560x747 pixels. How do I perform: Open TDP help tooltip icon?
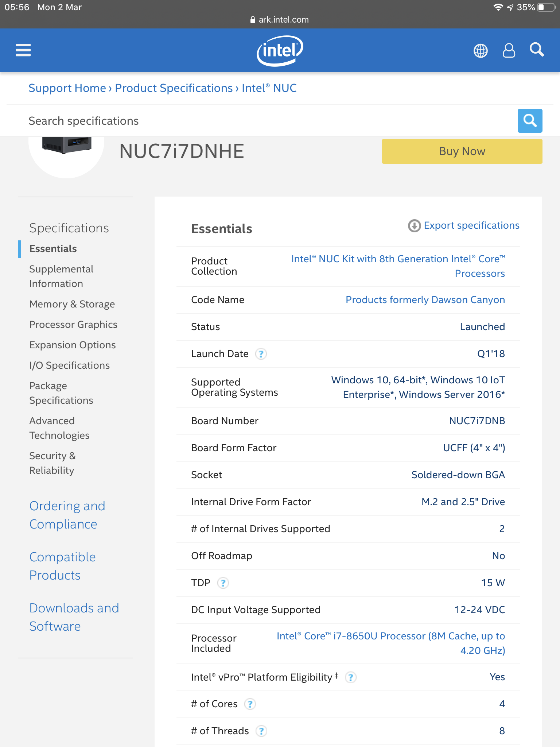[223, 583]
